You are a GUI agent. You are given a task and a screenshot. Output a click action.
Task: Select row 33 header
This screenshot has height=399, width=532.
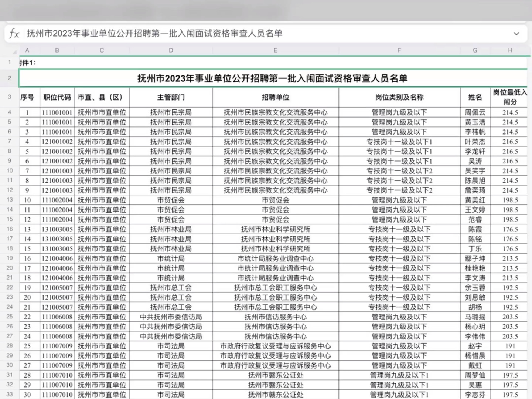pos(10,394)
